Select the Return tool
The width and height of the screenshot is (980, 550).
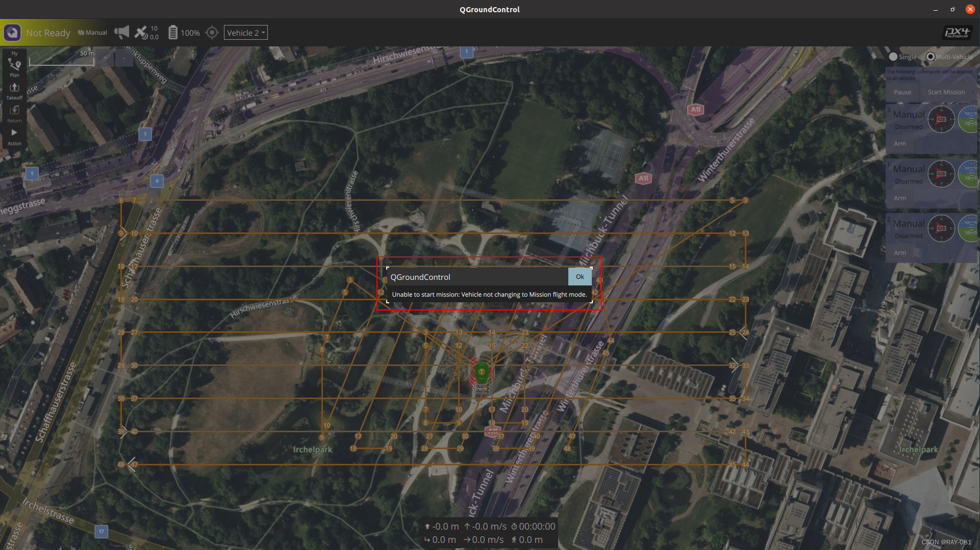(14, 114)
